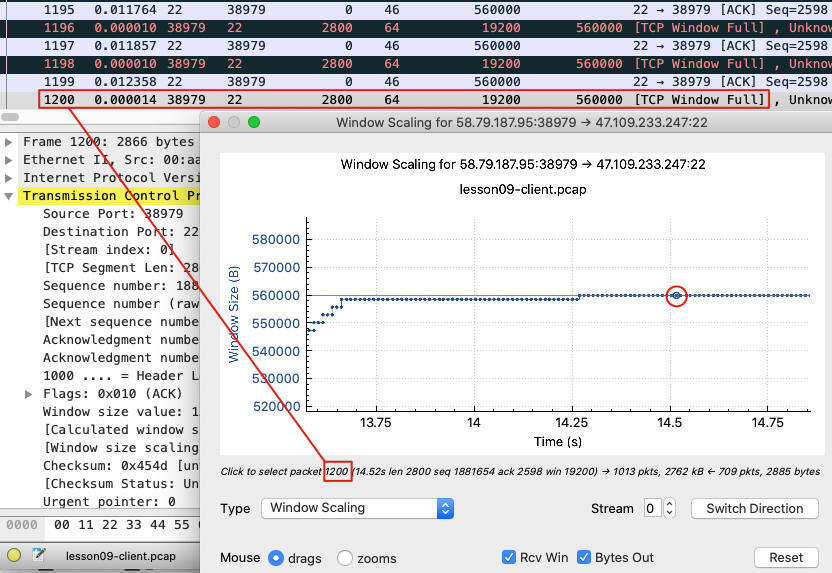
Task: Expand the Ethernet II section
Action: click(x=10, y=160)
